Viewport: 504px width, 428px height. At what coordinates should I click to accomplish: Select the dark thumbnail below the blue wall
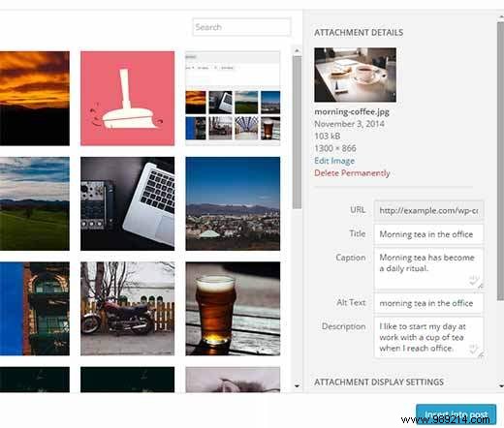click(x=35, y=380)
